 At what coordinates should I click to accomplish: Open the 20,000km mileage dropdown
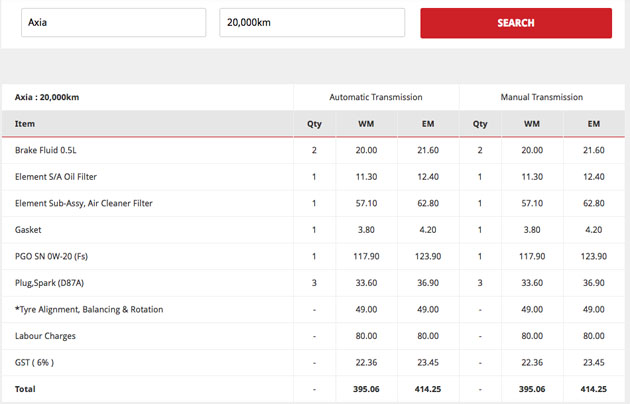point(311,23)
